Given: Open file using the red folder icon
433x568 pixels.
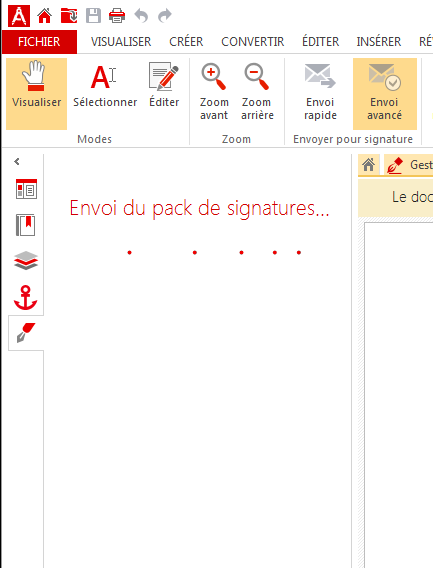Looking at the screenshot, I should coord(69,16).
